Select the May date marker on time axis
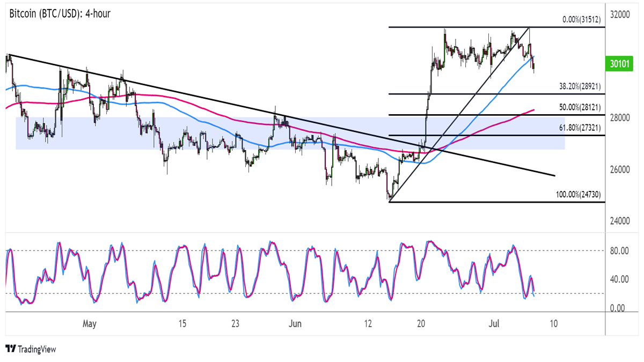Viewport: 644px width, 362px height. coord(89,324)
